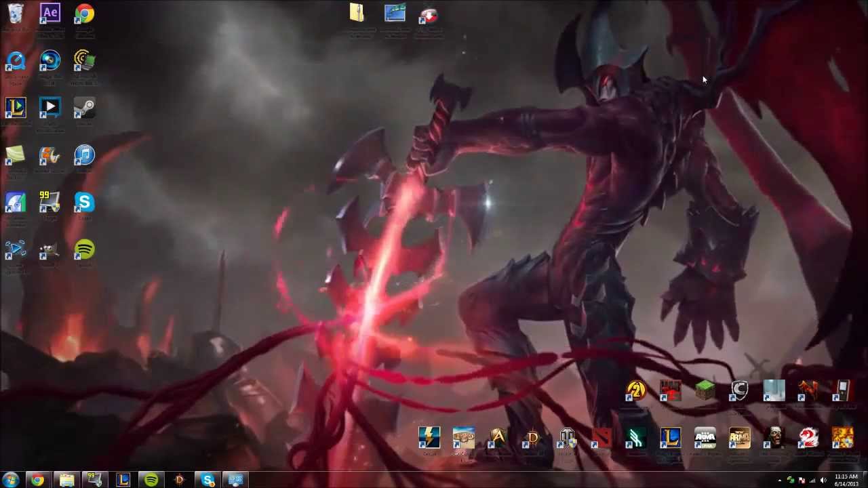The image size is (868, 488).
Task: Open the silver C-emblem shortcut
Action: pos(739,390)
